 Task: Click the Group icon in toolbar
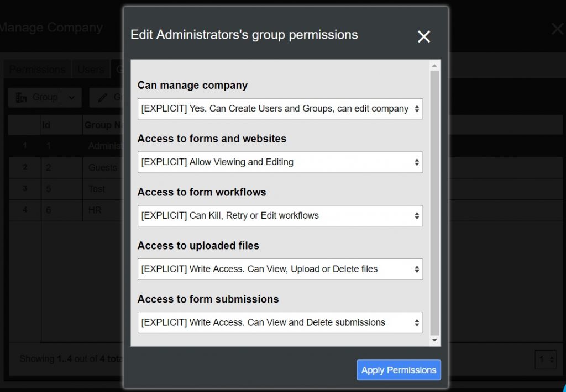22,98
